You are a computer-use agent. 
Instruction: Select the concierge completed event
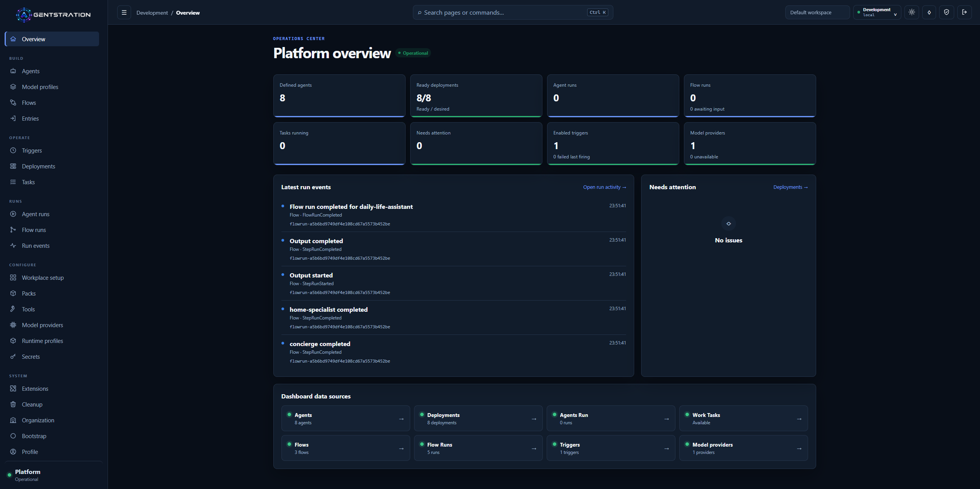click(x=454, y=352)
